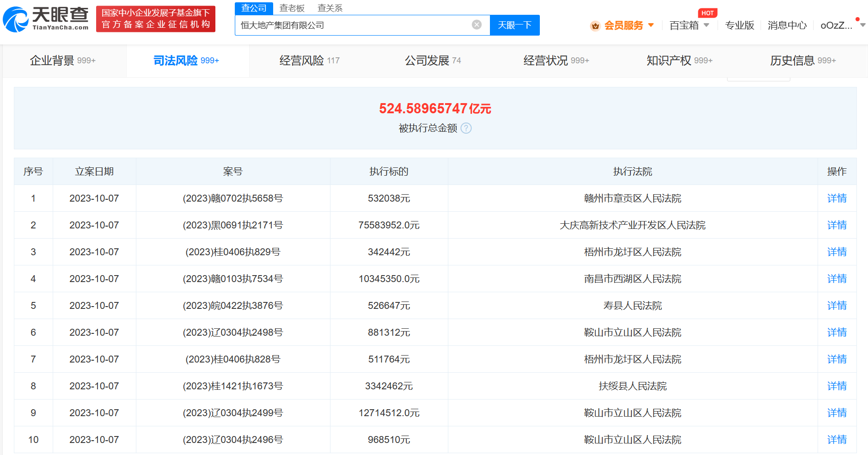Click the 案号 column header
Image resolution: width=868 pixels, height=455 pixels.
(233, 172)
